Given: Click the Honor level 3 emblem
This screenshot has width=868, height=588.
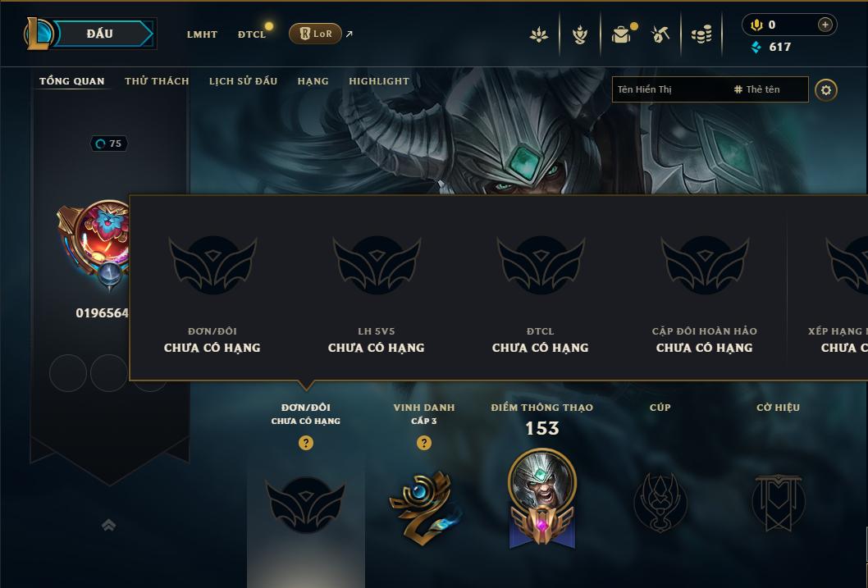Looking at the screenshot, I should tap(424, 508).
